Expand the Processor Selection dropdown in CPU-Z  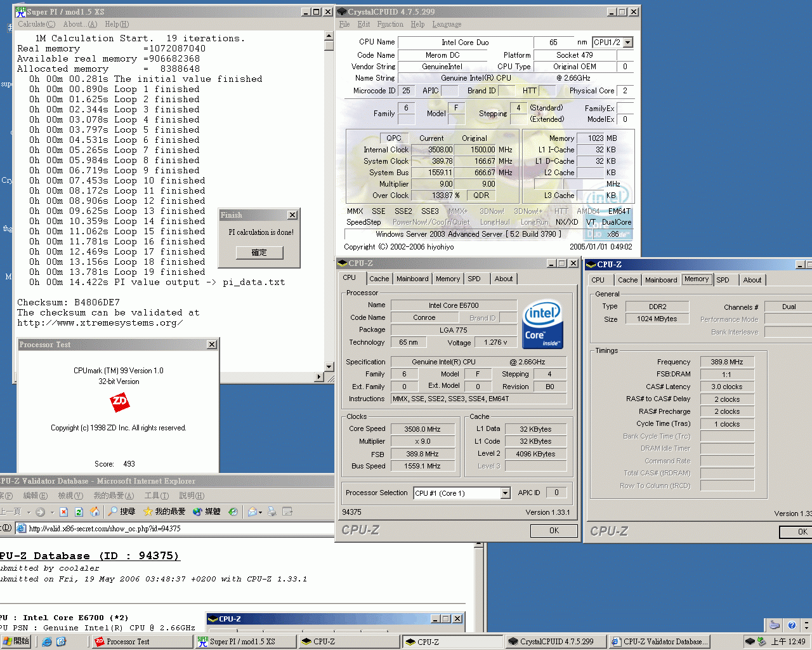click(505, 493)
